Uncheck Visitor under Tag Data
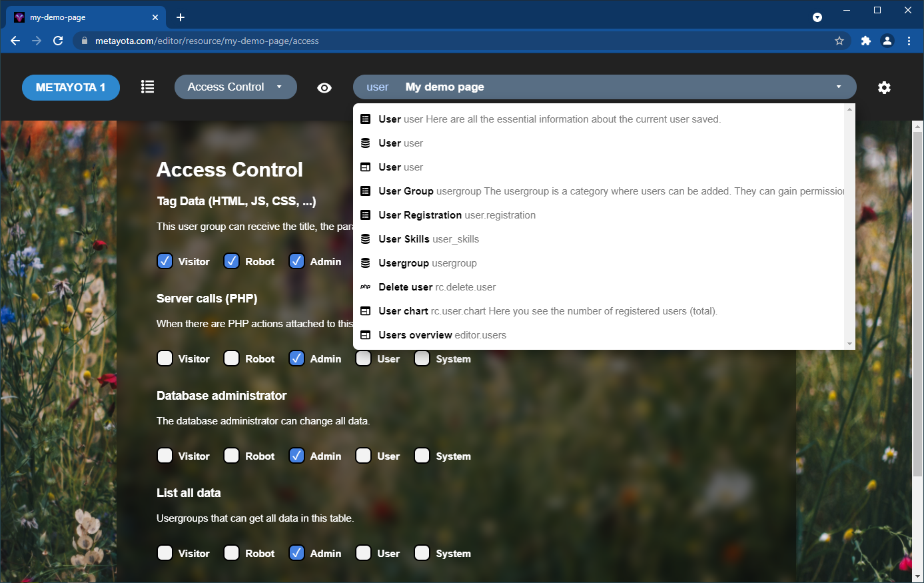Image resolution: width=924 pixels, height=583 pixels. (x=165, y=261)
